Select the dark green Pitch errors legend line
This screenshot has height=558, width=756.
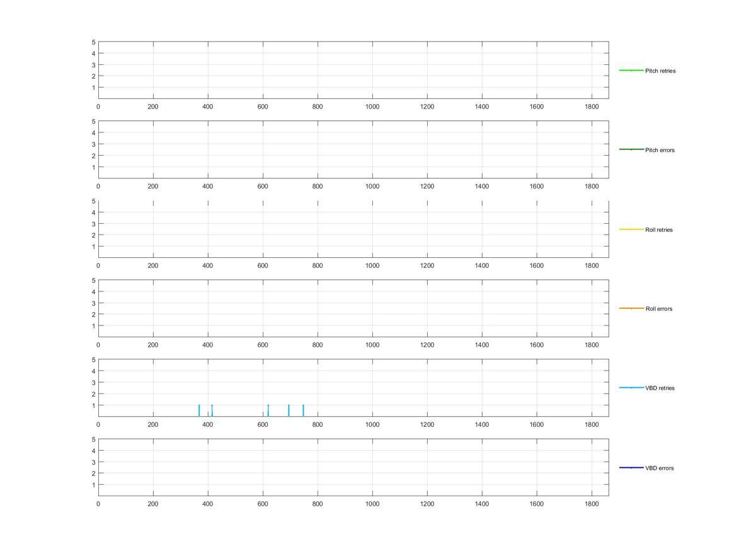tap(631, 149)
